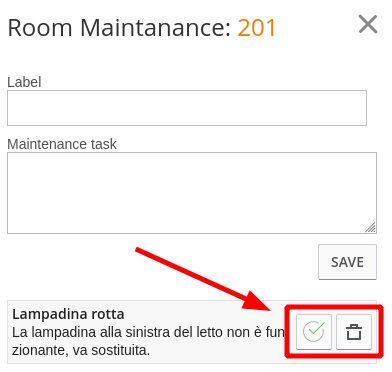This screenshot has width=392, height=372.
Task: Close the Room Maintanance dialog
Action: [368, 24]
